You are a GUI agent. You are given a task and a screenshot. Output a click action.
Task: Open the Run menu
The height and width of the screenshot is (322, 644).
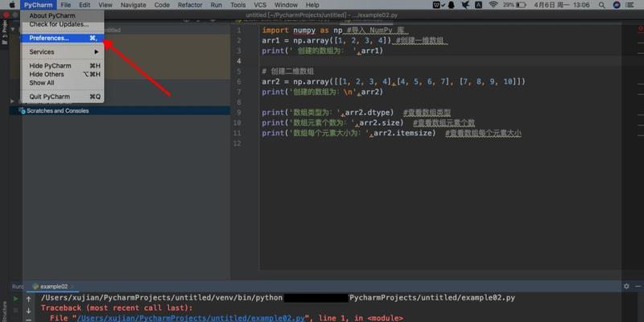216,5
